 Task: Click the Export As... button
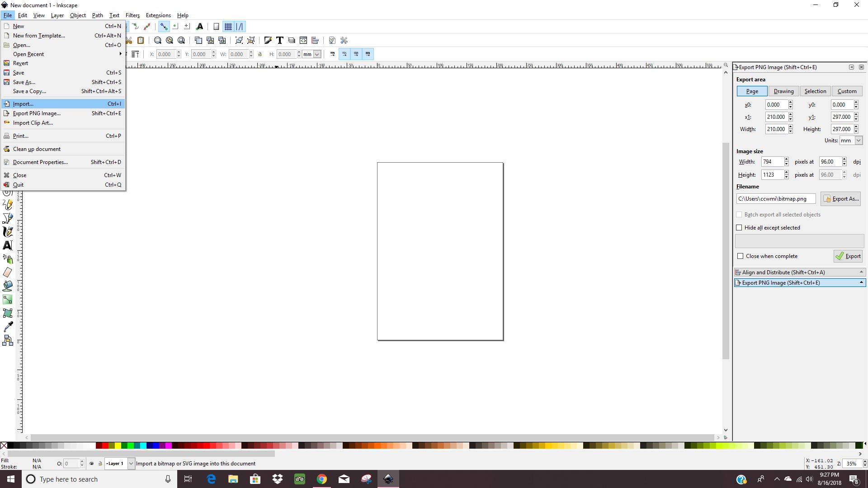(840, 199)
